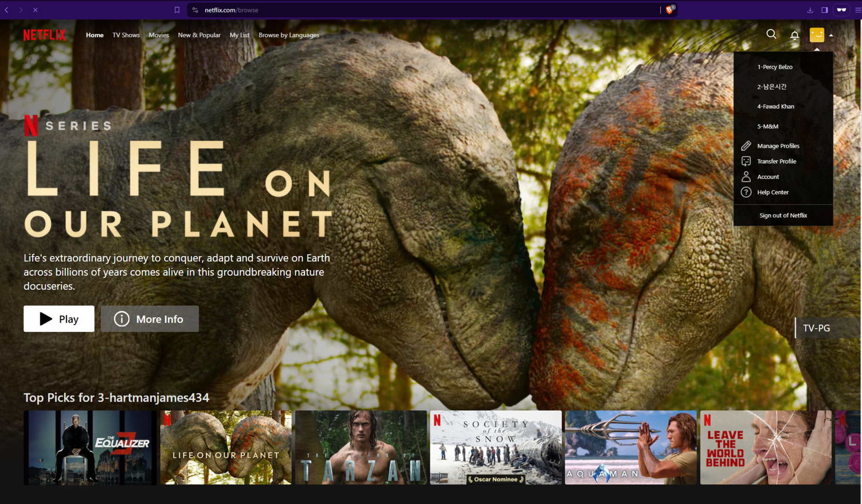
Task: Open Help Center link
Action: click(x=773, y=192)
